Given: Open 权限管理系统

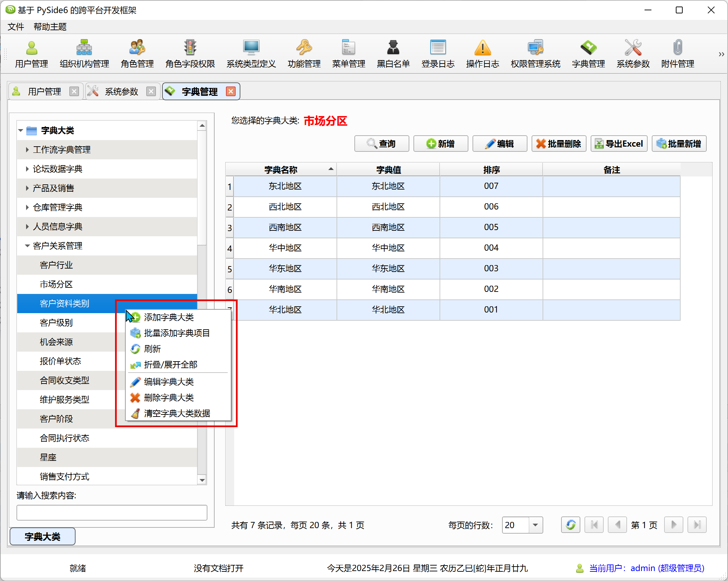Looking at the screenshot, I should [535, 53].
